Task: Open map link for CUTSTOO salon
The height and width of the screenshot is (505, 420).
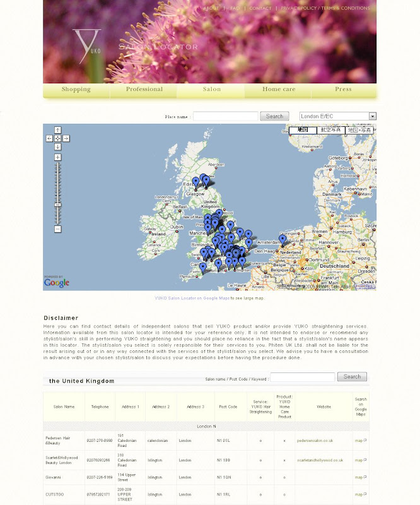Action: point(361,494)
